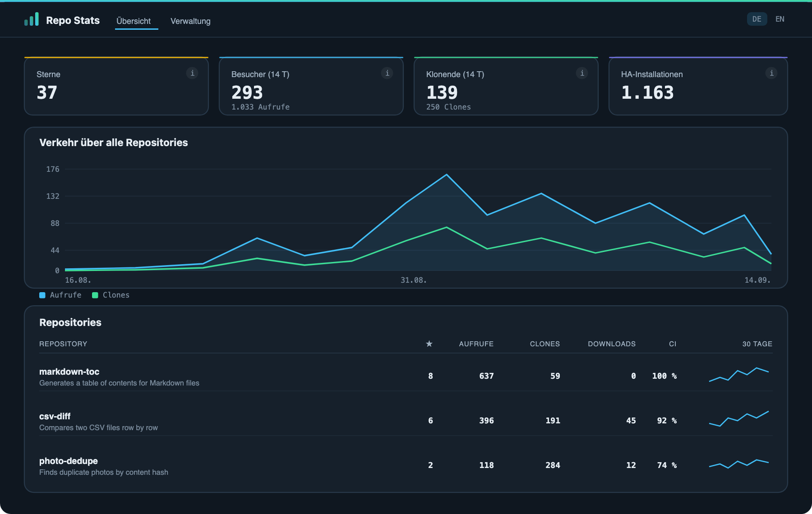Click the 31.08. chart axis label
Image resolution: width=812 pixels, height=514 pixels.
pos(413,280)
